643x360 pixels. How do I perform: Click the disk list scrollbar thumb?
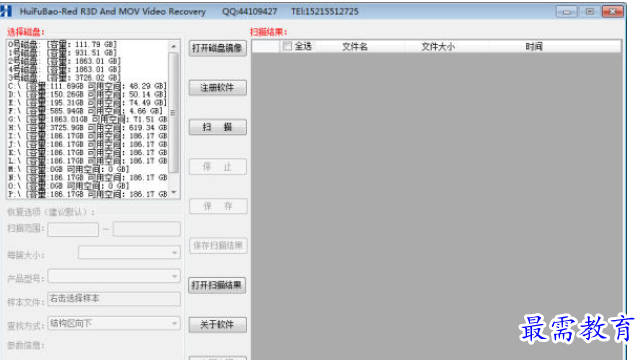[173, 112]
